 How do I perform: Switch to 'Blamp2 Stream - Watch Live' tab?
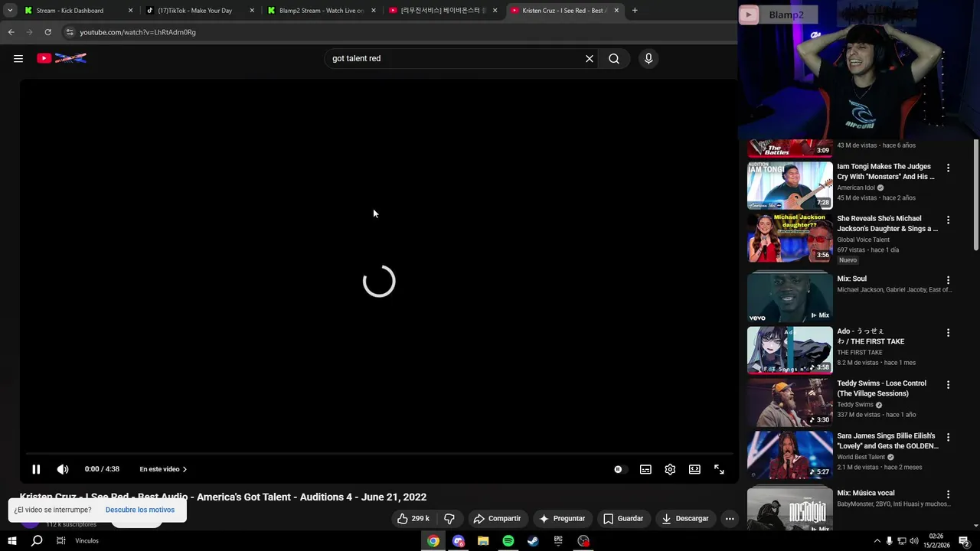(x=322, y=11)
